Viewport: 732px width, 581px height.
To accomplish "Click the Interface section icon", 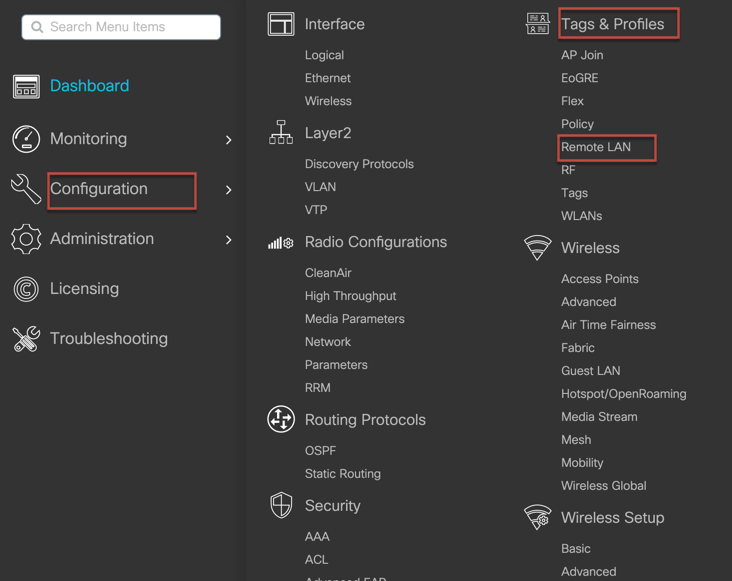I will [x=281, y=24].
